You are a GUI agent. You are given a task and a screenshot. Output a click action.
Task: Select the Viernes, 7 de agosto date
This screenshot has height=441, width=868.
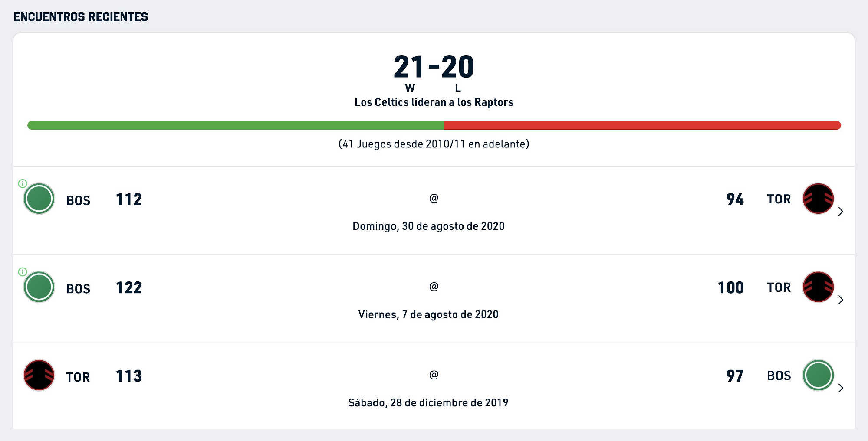428,314
